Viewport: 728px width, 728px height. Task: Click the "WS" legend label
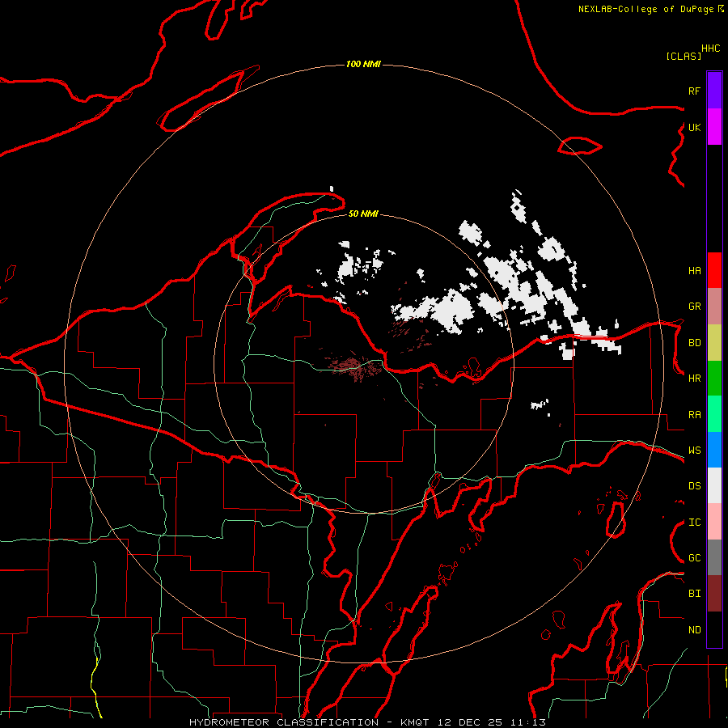[x=694, y=451]
